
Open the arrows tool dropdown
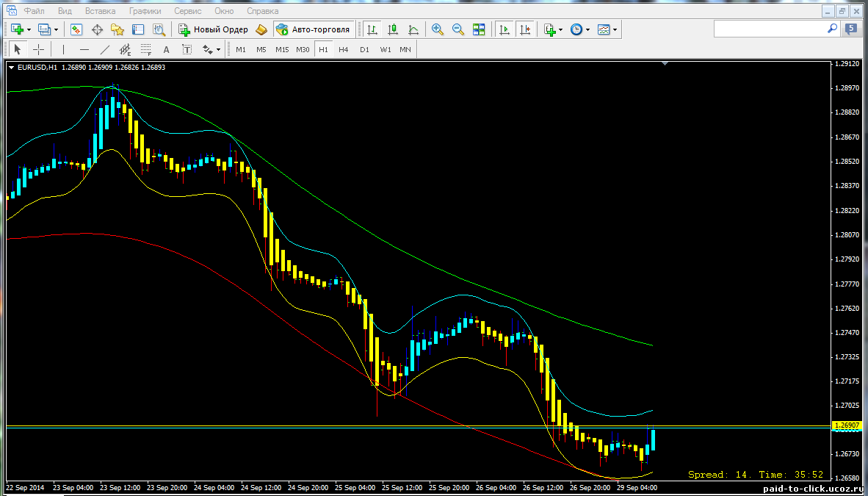click(x=219, y=49)
